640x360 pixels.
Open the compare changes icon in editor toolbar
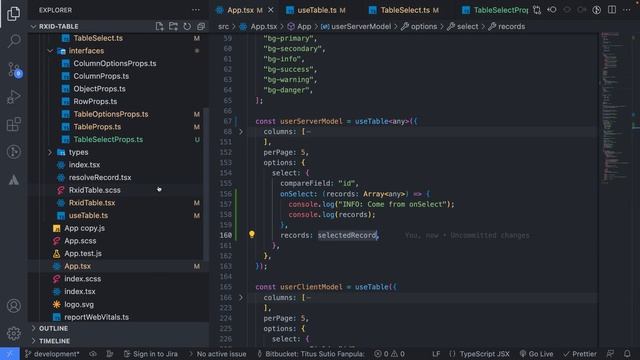(537, 10)
